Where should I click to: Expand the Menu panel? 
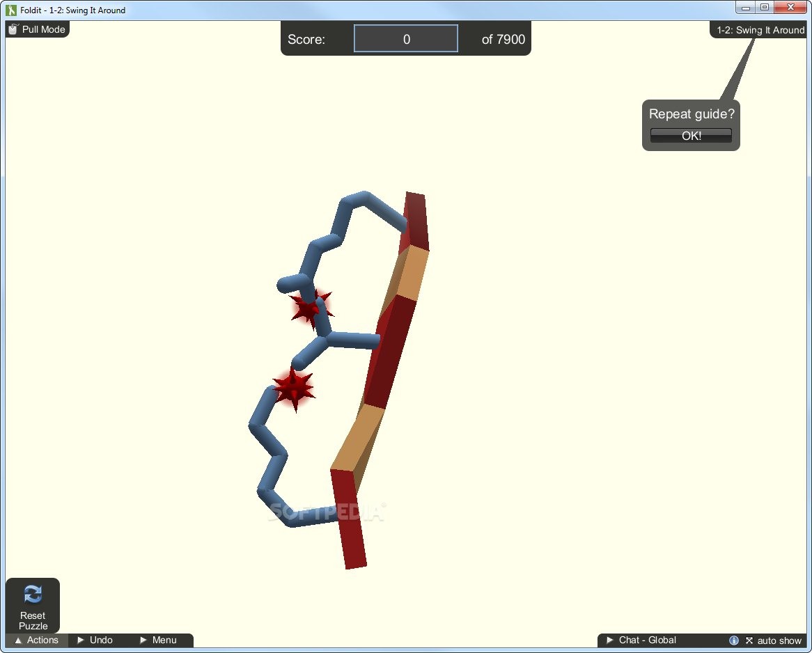pos(159,640)
